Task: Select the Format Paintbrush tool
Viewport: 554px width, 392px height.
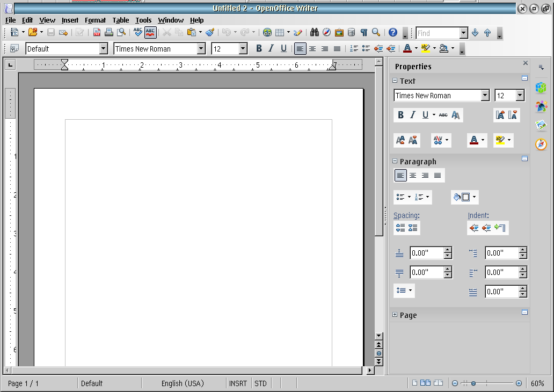Action: coord(209,33)
